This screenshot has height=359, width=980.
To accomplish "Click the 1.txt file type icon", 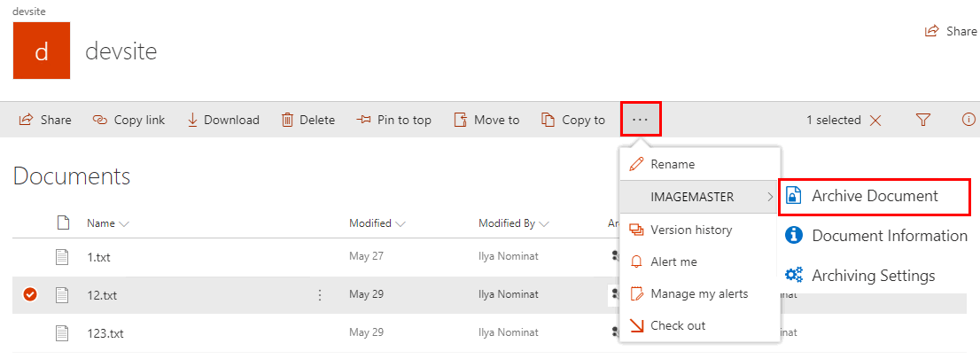I will click(x=62, y=256).
